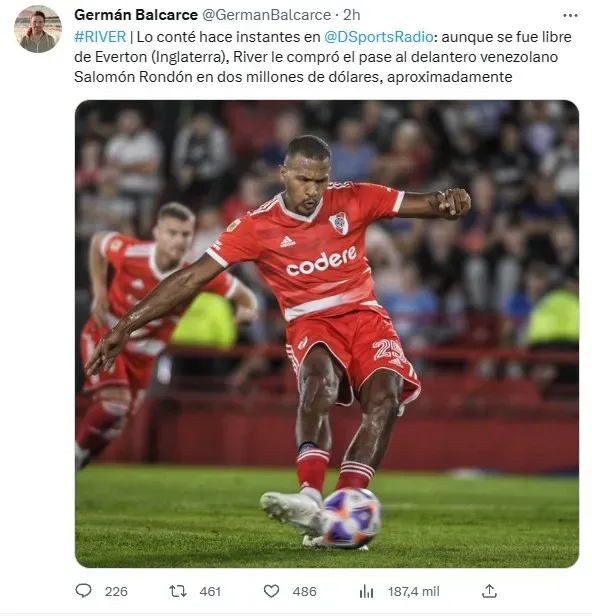Click the Germán Balcarce display name

tap(136, 15)
